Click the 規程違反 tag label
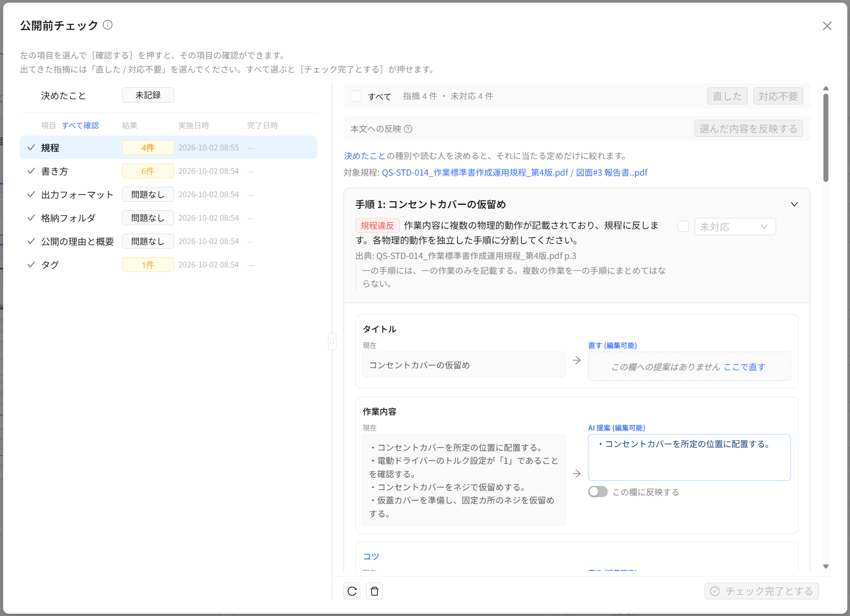Viewport: 850px width, 616px height. 377,226
